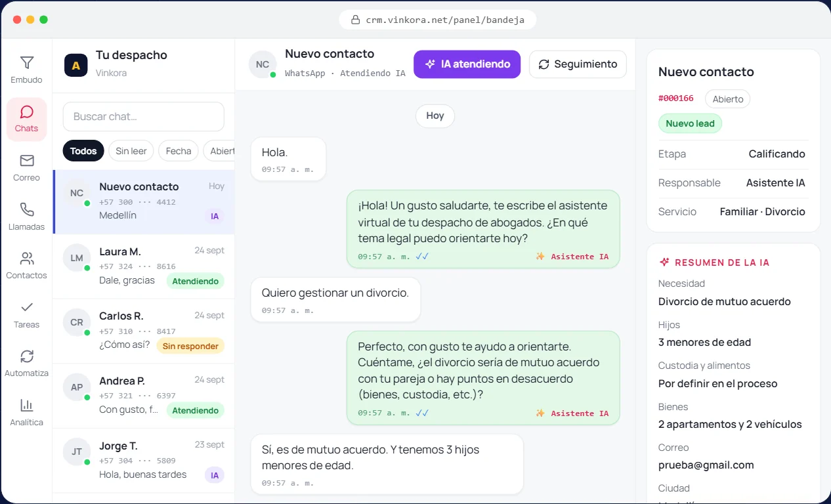Click the Tu despacho workspace title
831x504 pixels.
tap(131, 55)
